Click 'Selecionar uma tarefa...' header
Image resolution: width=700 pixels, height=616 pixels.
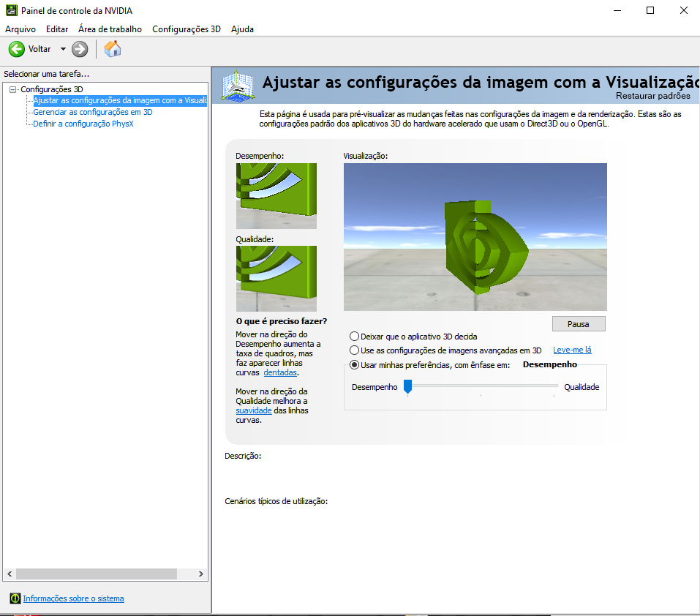[x=46, y=74]
